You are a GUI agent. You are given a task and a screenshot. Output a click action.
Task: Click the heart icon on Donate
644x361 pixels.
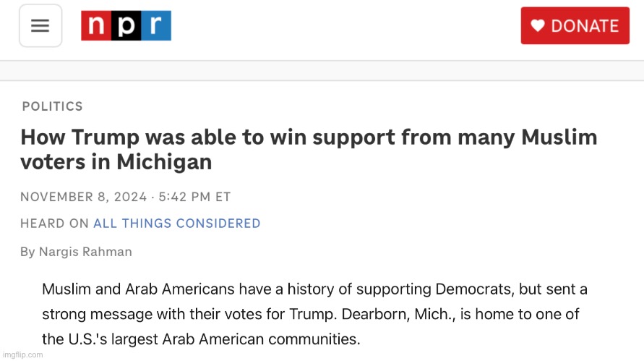point(538,26)
